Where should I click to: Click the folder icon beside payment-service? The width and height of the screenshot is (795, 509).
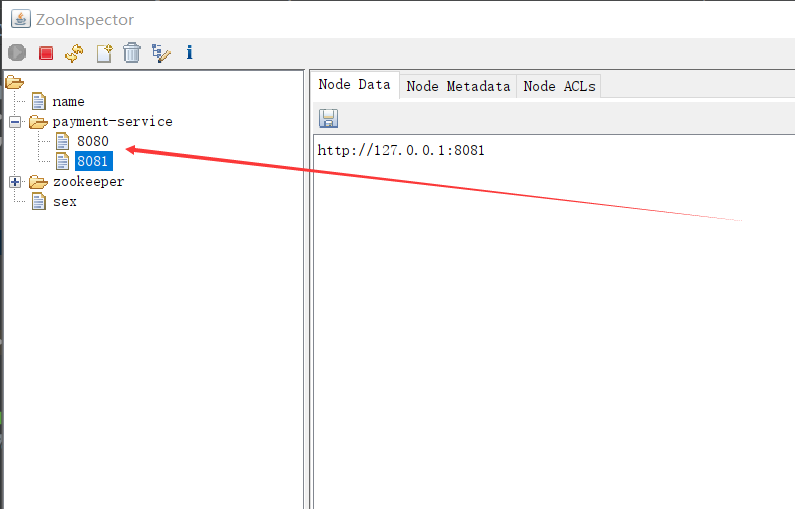[x=38, y=122]
